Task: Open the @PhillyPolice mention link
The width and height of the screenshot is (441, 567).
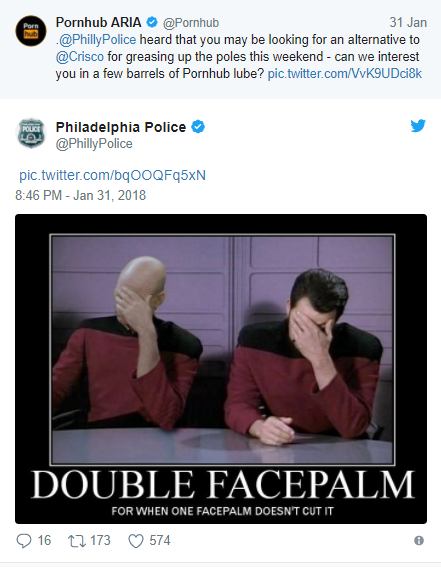Action: click(x=97, y=39)
